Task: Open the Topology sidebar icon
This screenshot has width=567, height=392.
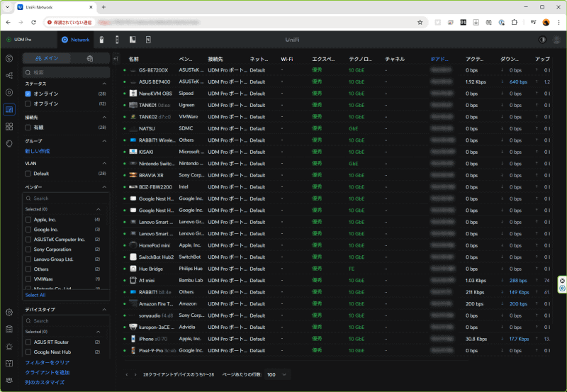Action: 9,75
